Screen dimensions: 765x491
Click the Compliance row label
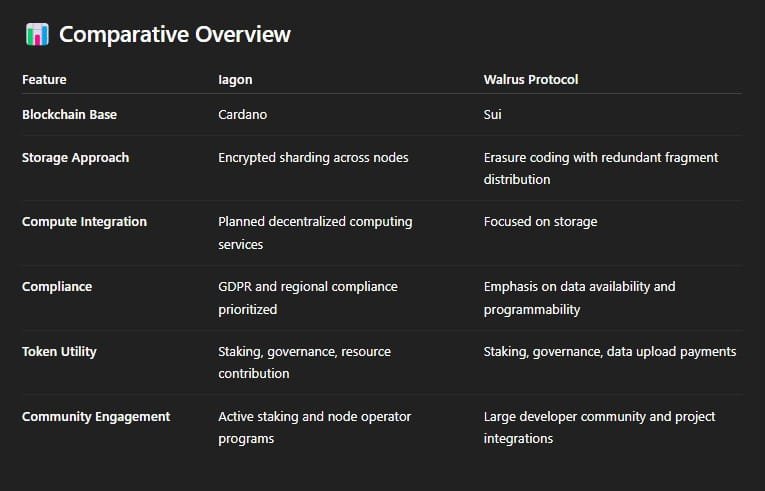tap(57, 287)
